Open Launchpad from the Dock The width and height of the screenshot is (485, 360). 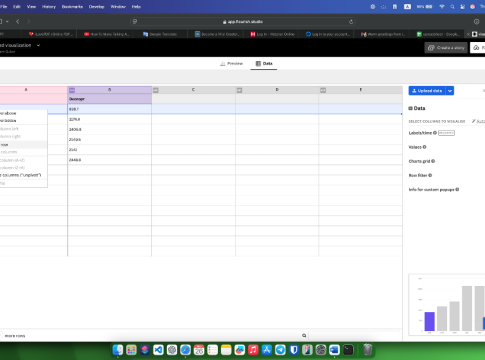tap(131, 350)
